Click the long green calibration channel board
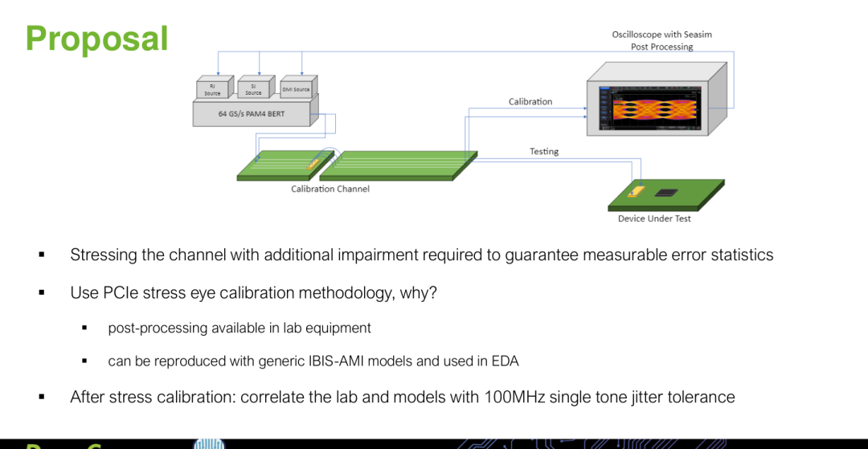Image resolution: width=868 pixels, height=449 pixels. coord(399,165)
